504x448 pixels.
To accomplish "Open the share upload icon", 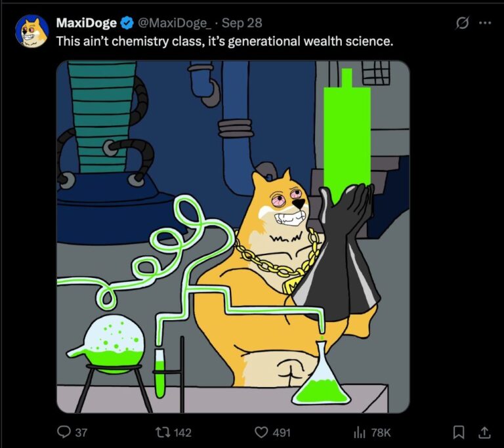I will pos(484,432).
